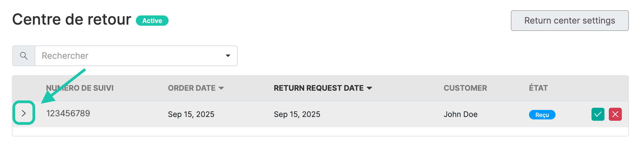Click John Doe's order date cell
644x150 pixels.
pos(191,114)
